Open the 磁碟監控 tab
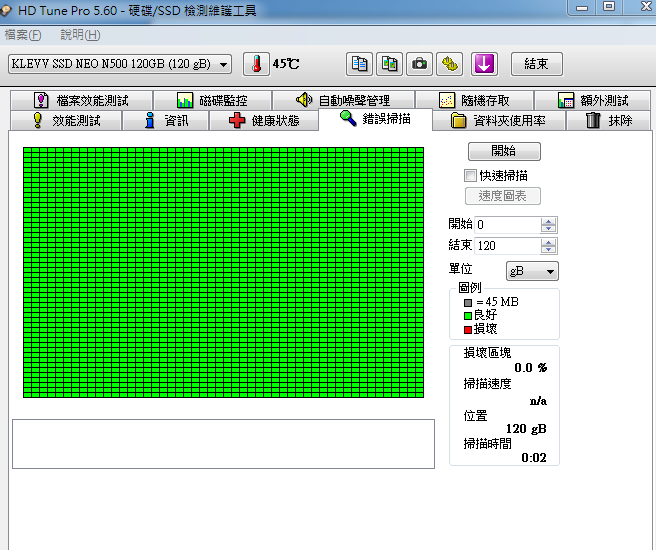 coord(213,100)
